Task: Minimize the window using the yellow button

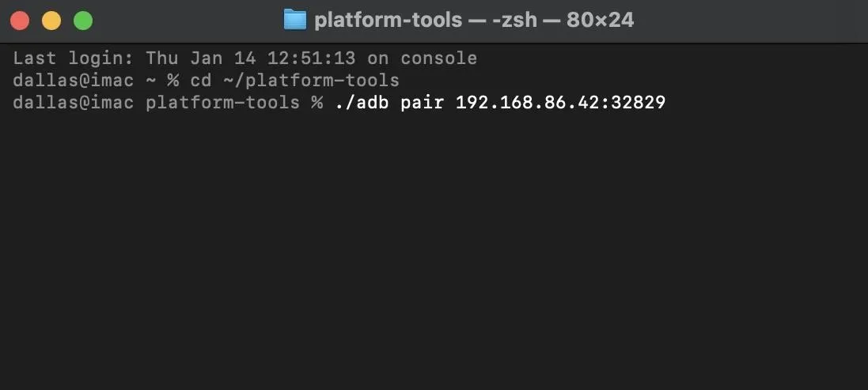Action: [52, 21]
